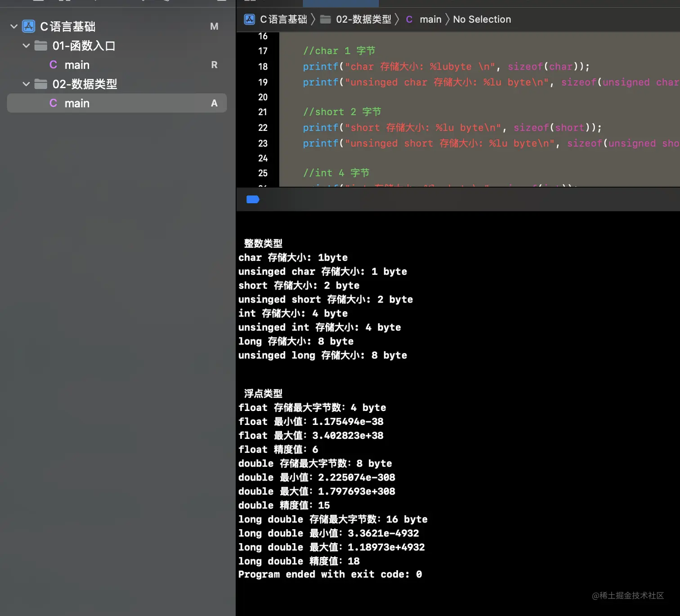Click console line 'double 存储最大字节数: 8 byte'

tap(315, 464)
